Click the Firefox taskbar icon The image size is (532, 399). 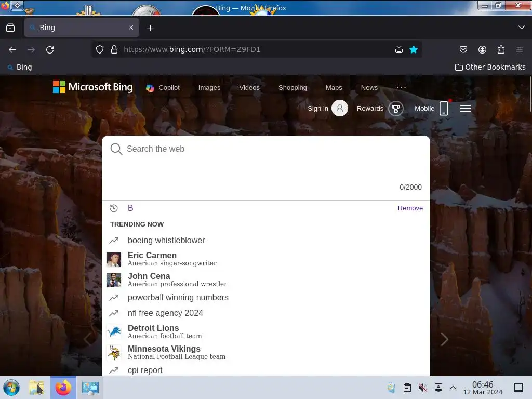(x=63, y=388)
